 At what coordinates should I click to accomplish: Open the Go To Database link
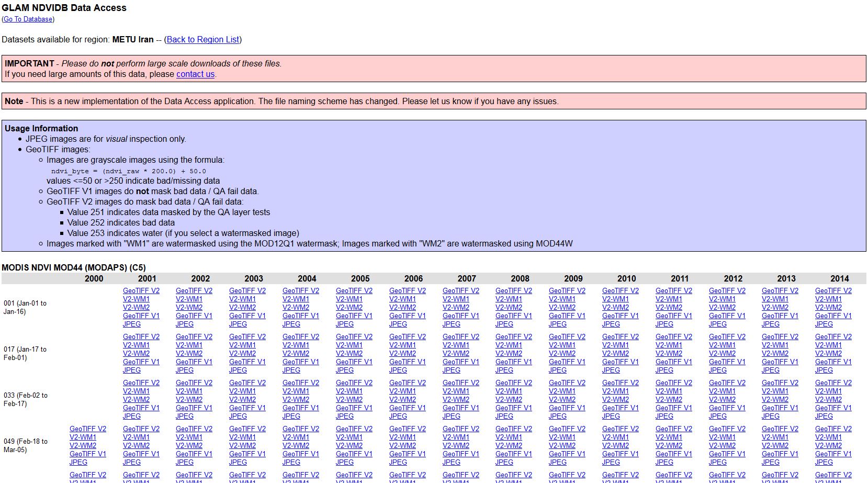point(28,19)
